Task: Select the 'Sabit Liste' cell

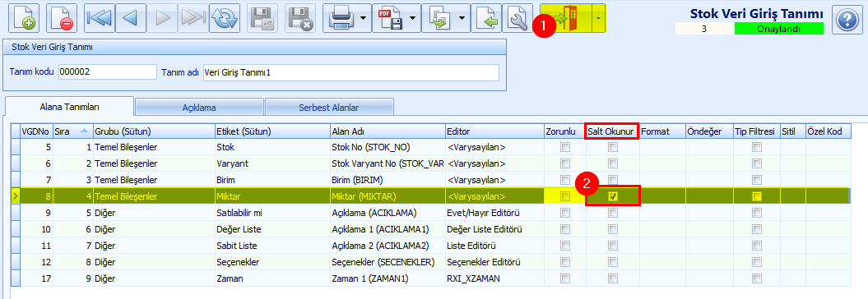Action: coord(272,246)
